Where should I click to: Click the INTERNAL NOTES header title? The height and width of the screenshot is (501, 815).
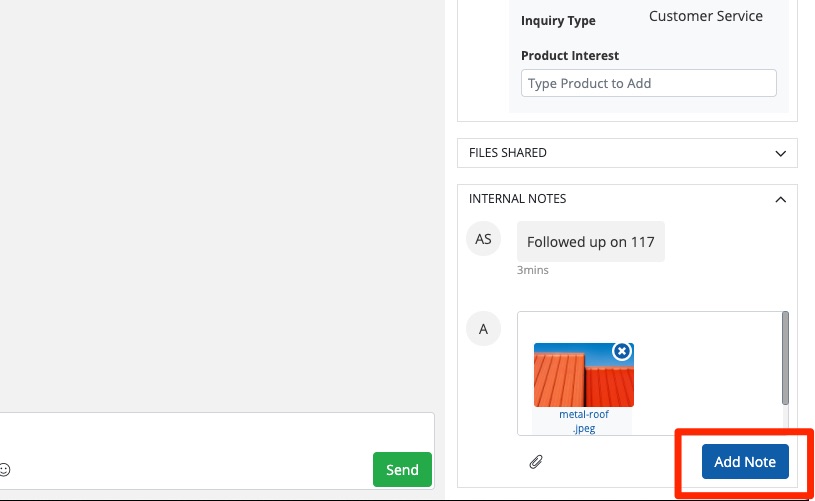pyautogui.click(x=517, y=199)
